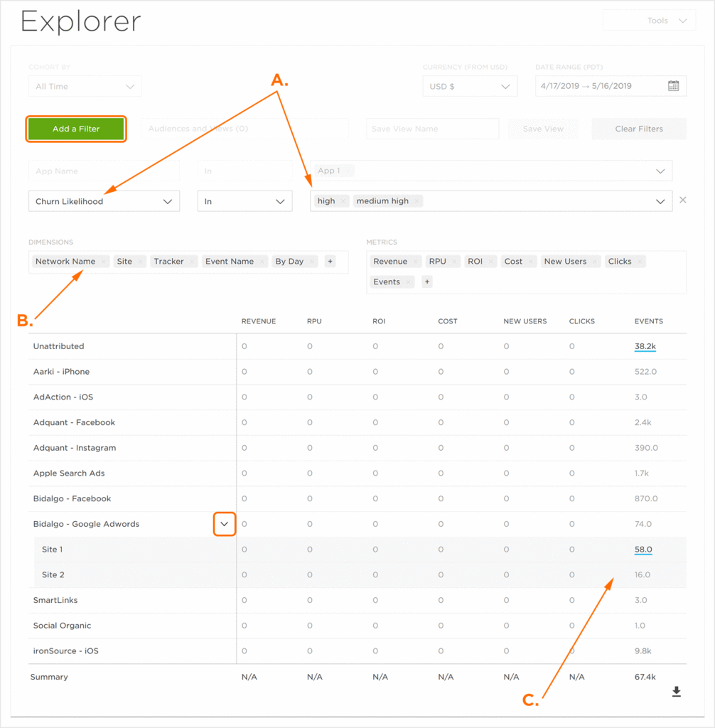Select the SmartLinks row
Image resolution: width=715 pixels, height=728 pixels.
click(357, 600)
